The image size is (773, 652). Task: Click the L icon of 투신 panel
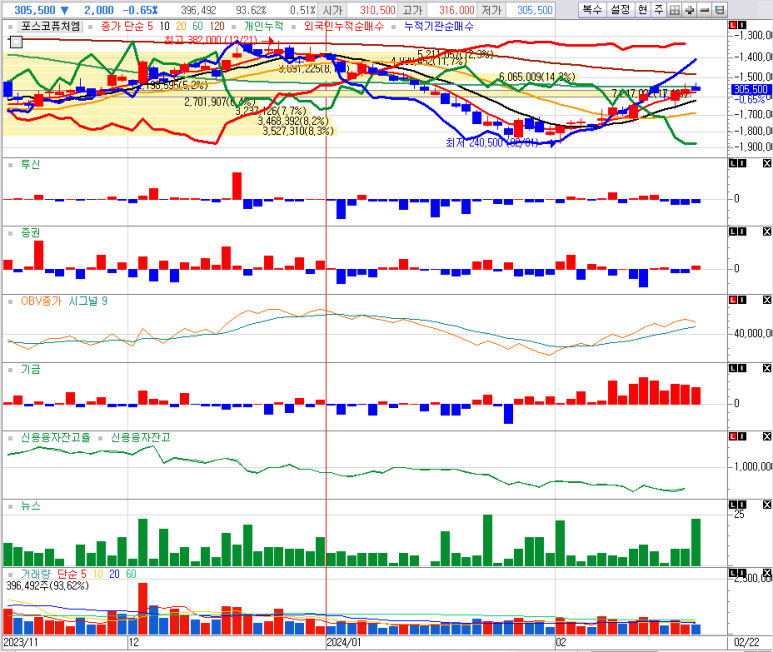coord(733,163)
